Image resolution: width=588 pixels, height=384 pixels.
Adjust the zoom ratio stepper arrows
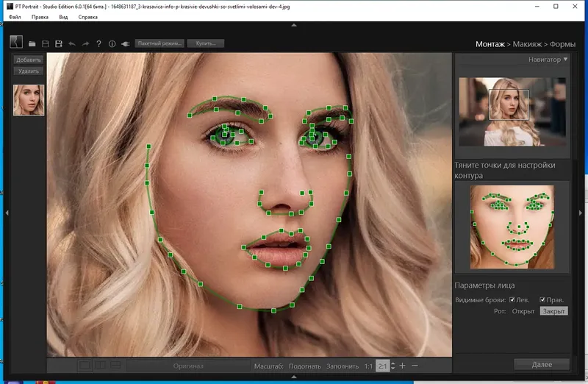392,366
